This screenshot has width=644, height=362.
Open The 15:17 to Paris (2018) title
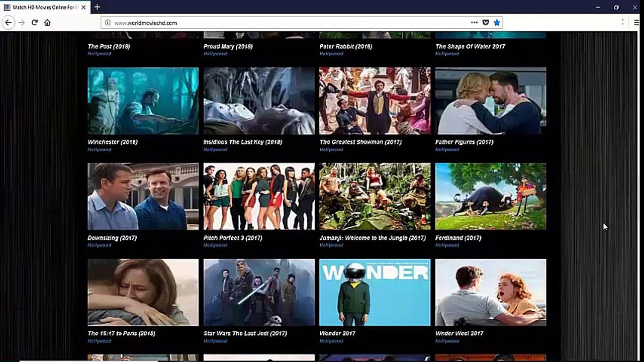[x=122, y=334]
